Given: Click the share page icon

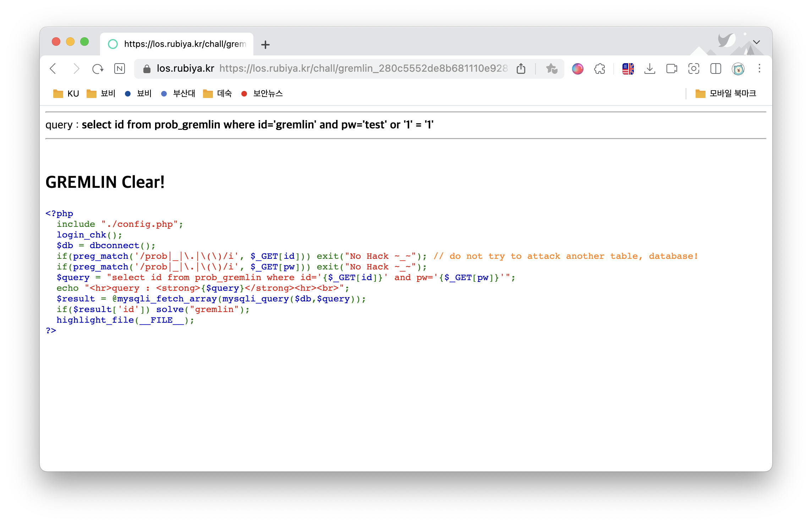Looking at the screenshot, I should (x=521, y=69).
